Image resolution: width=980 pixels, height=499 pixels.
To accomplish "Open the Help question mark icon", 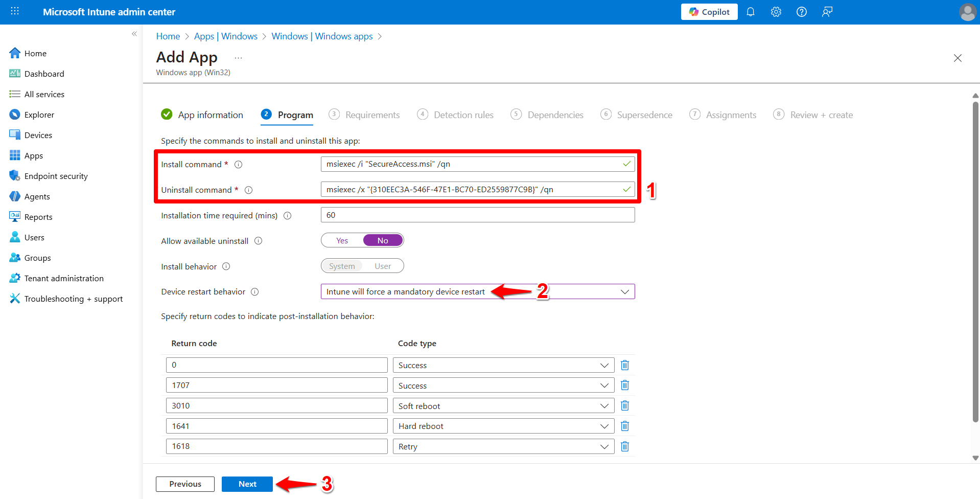I will [x=802, y=12].
